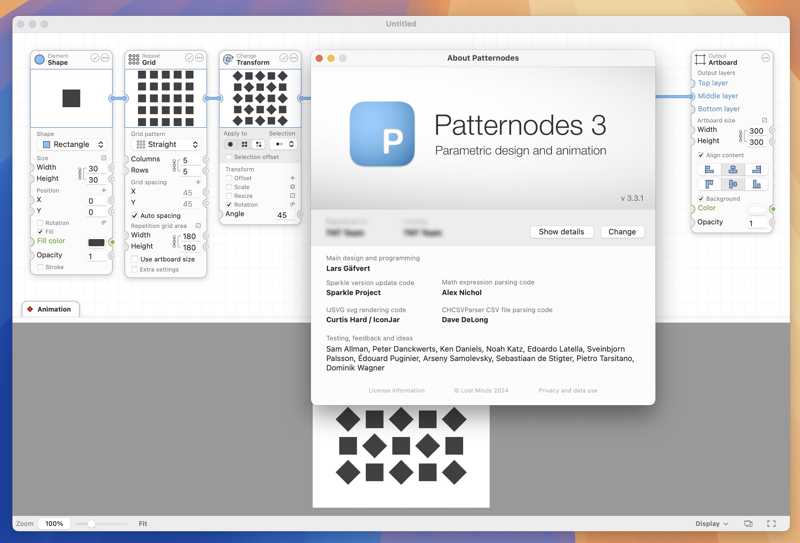800x543 pixels.
Task: Click the Shape Width input field showing 30
Action: (96, 168)
